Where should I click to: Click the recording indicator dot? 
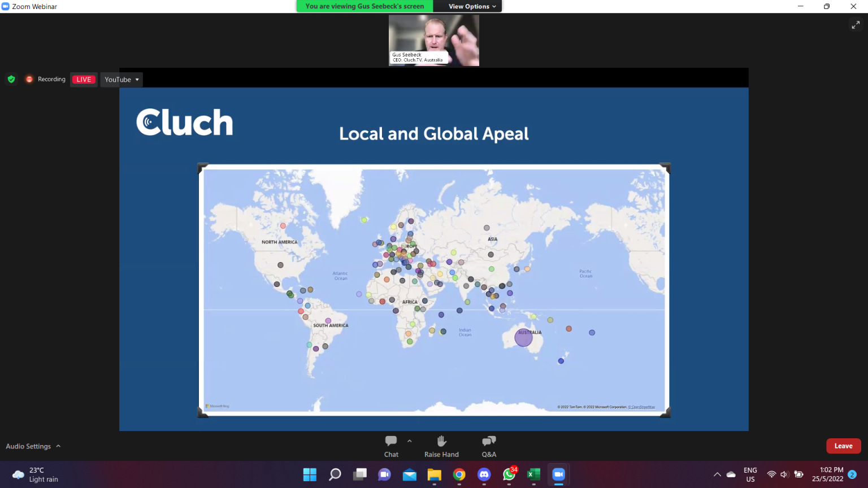[x=29, y=79]
